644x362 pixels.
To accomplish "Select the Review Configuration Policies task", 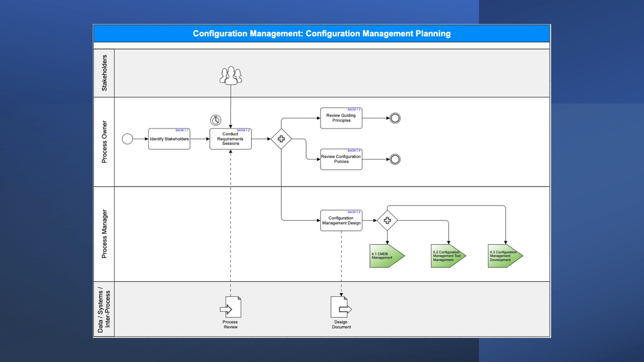I will tap(341, 159).
